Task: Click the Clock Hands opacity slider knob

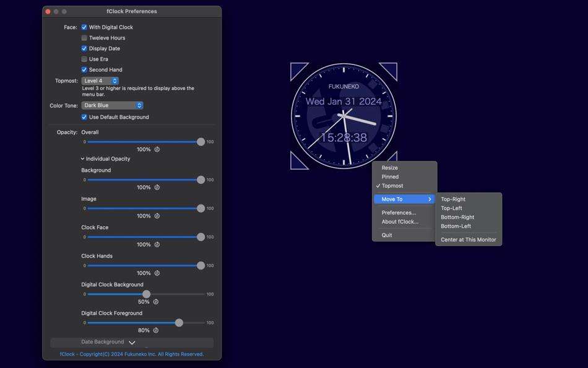Action: click(201, 266)
